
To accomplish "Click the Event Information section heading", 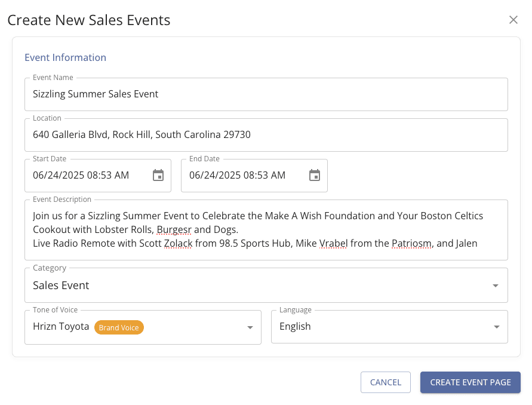I will point(65,57).
